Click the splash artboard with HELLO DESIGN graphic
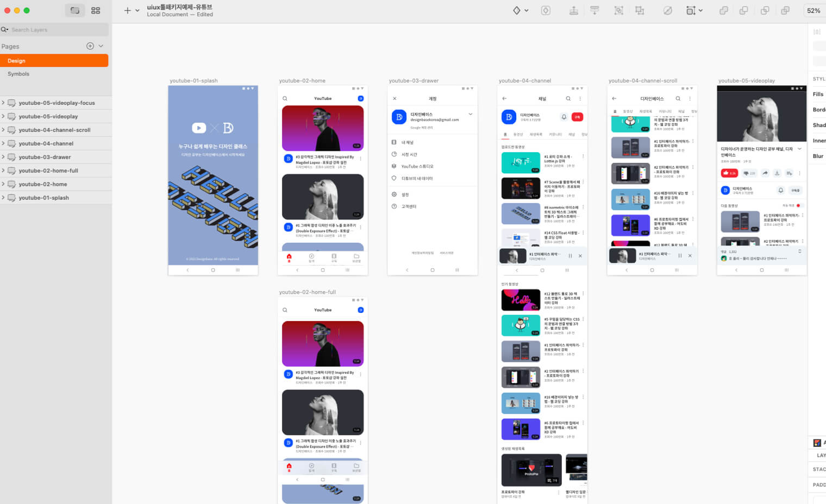 click(x=213, y=180)
